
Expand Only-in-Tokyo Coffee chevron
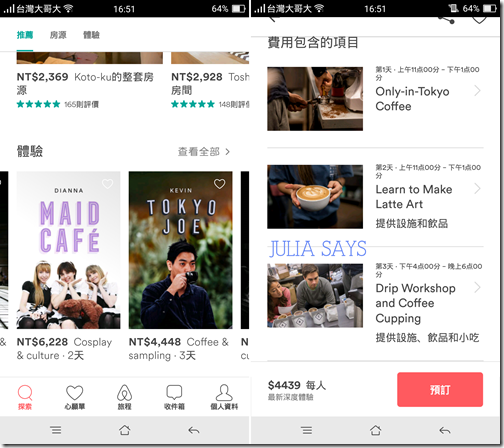point(477,91)
